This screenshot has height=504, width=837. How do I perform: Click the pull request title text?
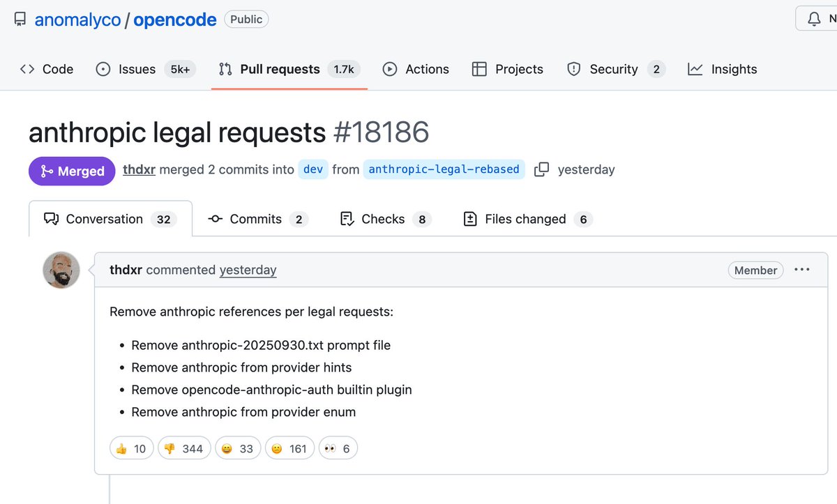[177, 132]
